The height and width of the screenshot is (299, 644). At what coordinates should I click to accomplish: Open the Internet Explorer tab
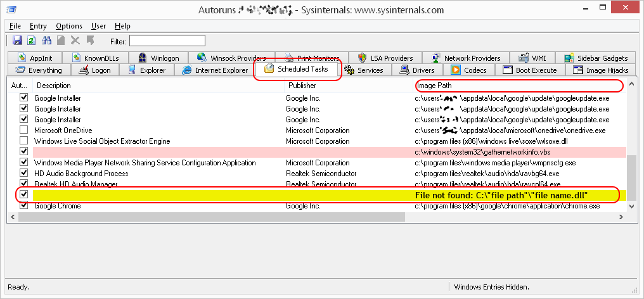pos(216,70)
